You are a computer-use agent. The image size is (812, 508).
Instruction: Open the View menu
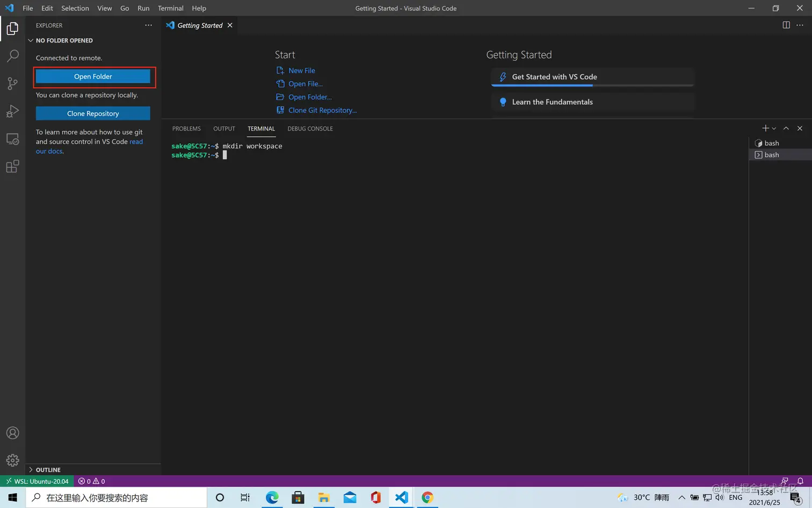pyautogui.click(x=105, y=8)
